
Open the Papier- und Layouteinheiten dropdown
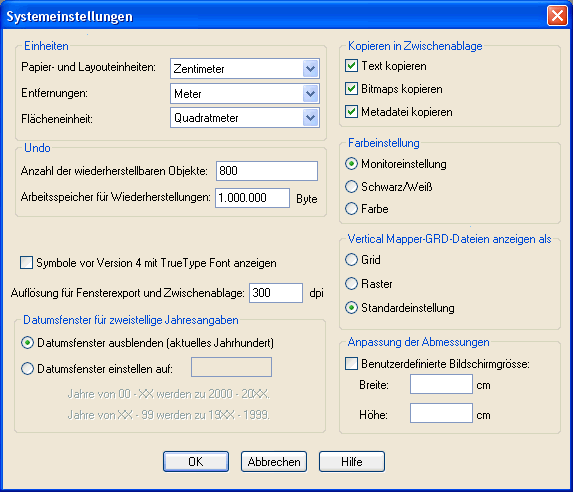[x=244, y=68]
